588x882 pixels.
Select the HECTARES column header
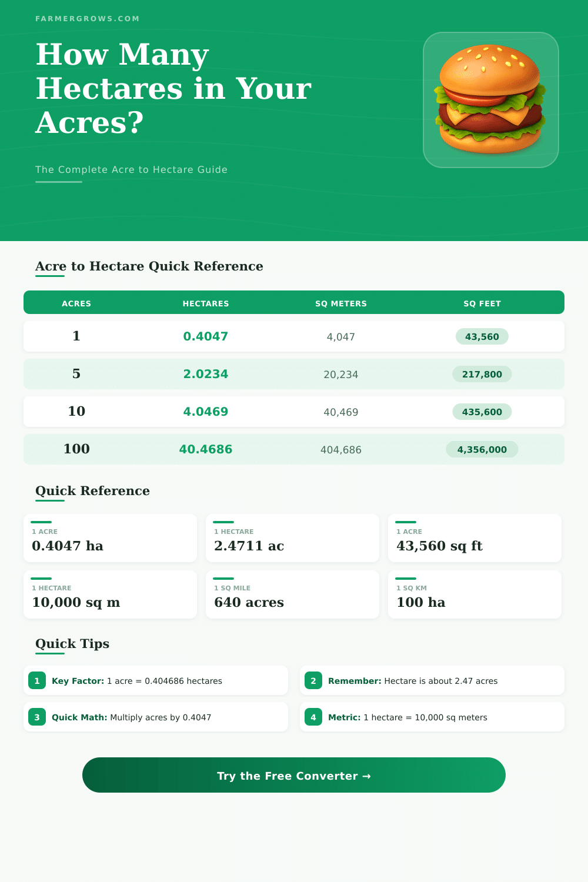coord(206,303)
